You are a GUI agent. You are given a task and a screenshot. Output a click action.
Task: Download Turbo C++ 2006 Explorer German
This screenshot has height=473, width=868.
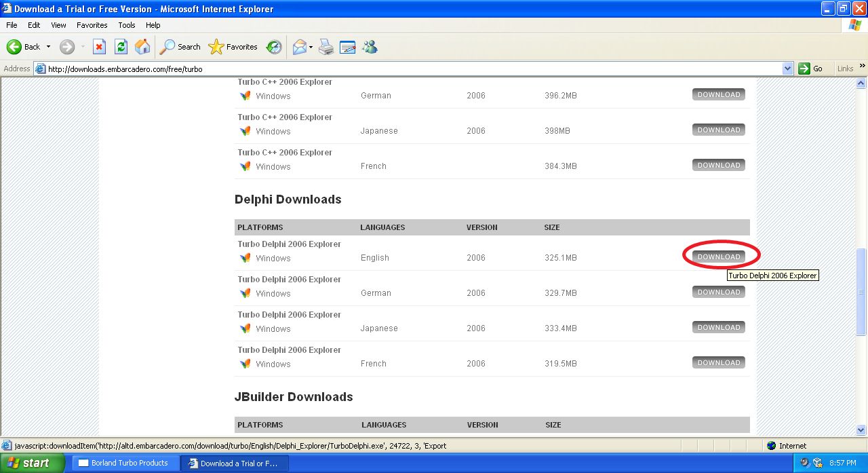click(719, 94)
